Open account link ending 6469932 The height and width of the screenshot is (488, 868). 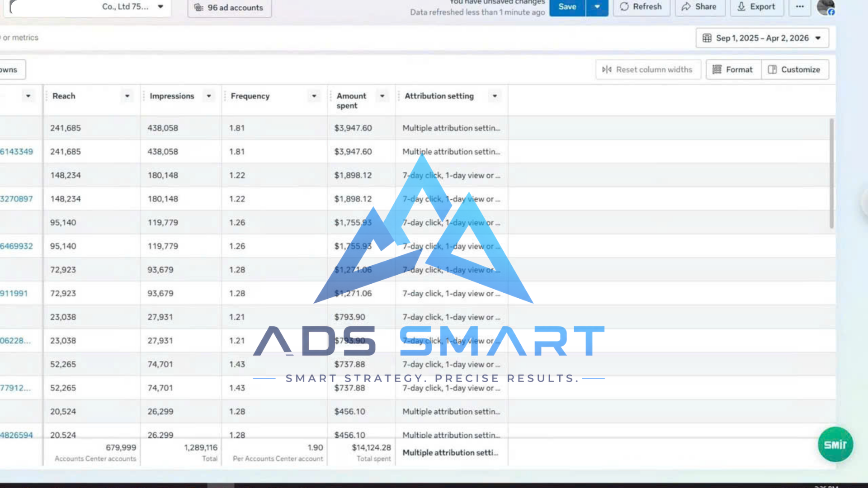click(x=16, y=246)
